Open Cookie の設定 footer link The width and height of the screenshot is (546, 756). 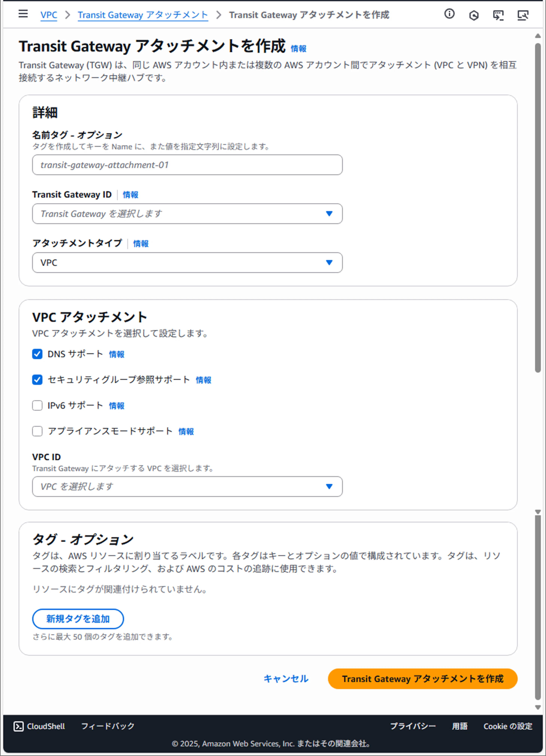click(x=508, y=726)
